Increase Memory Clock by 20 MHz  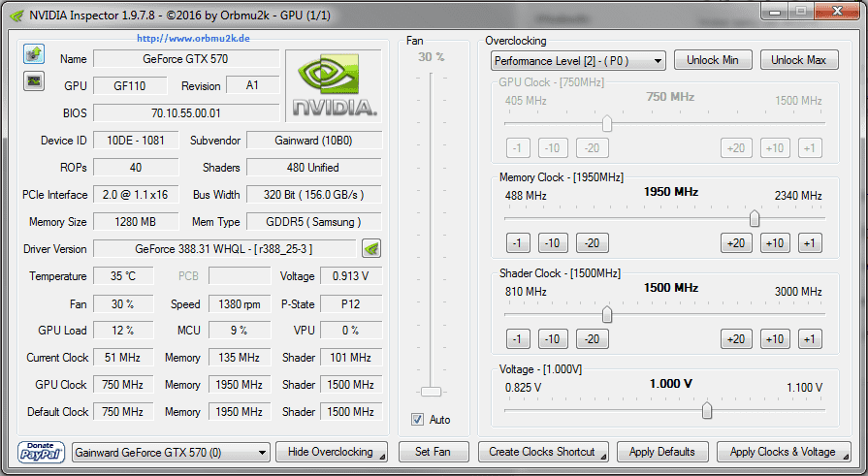click(736, 243)
